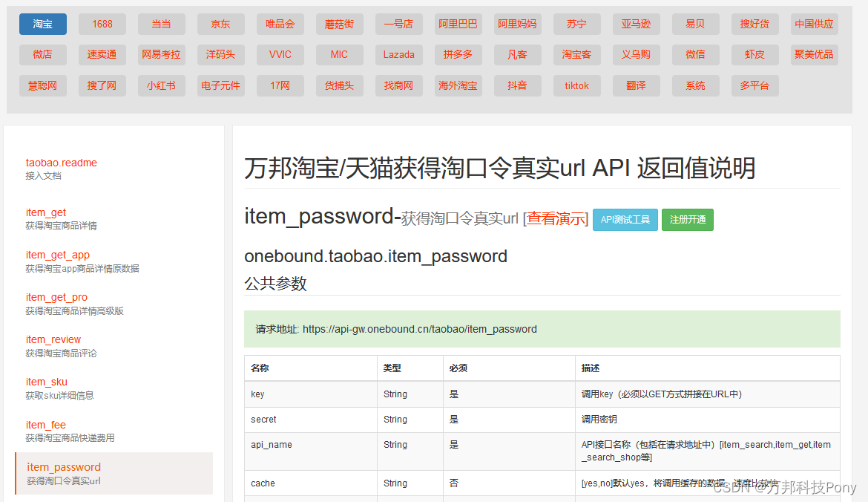Switch to the 1688 platform tab
The image size is (868, 502).
102,24
